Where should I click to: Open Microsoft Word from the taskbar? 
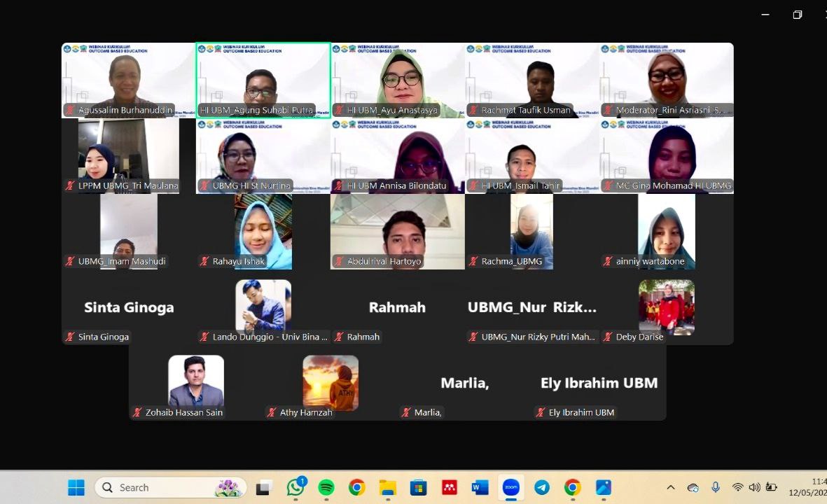[x=479, y=487]
